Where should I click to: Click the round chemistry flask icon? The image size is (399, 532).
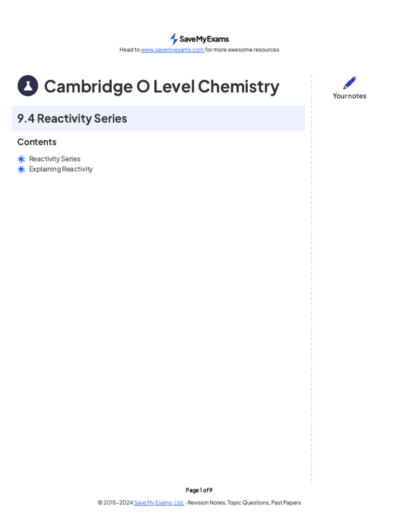pos(28,86)
